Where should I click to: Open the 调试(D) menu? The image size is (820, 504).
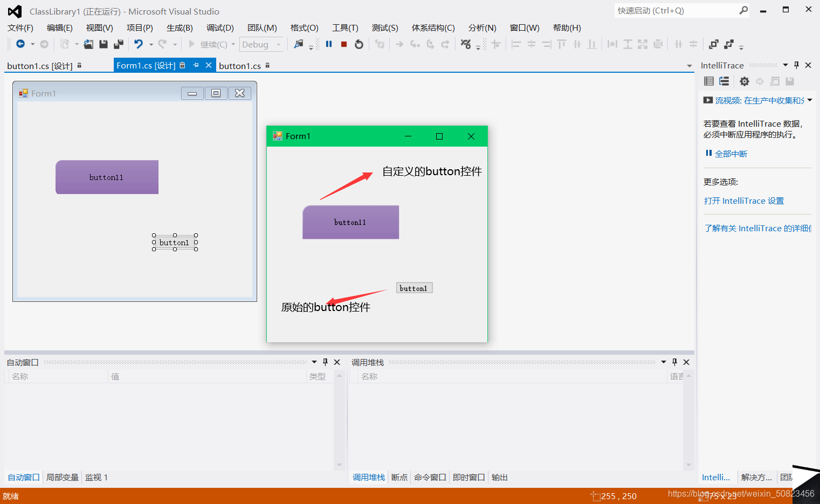click(x=220, y=28)
